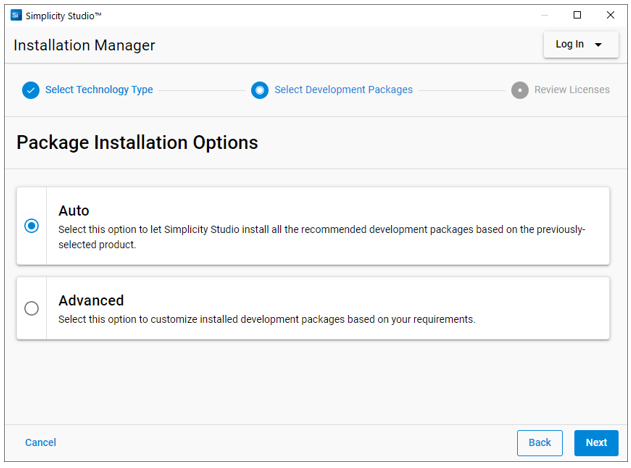Open the Log In menu button
Screen dimensions: 631x468
point(571,45)
